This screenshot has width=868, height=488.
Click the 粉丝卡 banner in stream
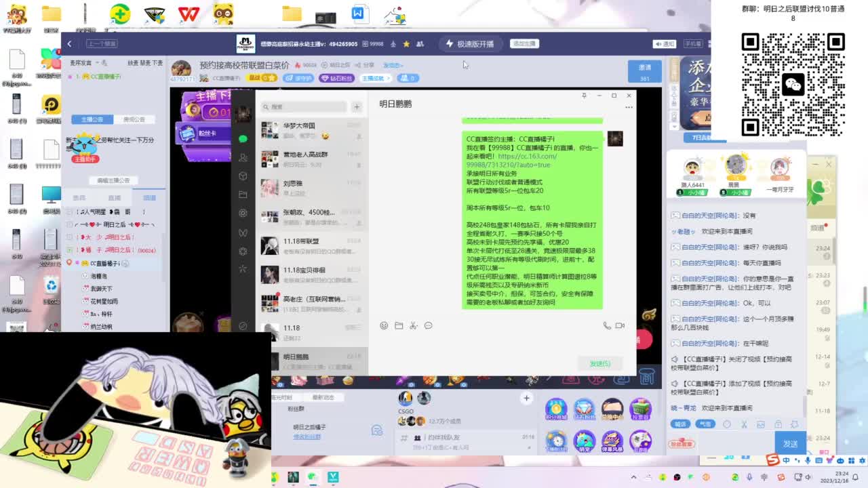pyautogui.click(x=203, y=134)
